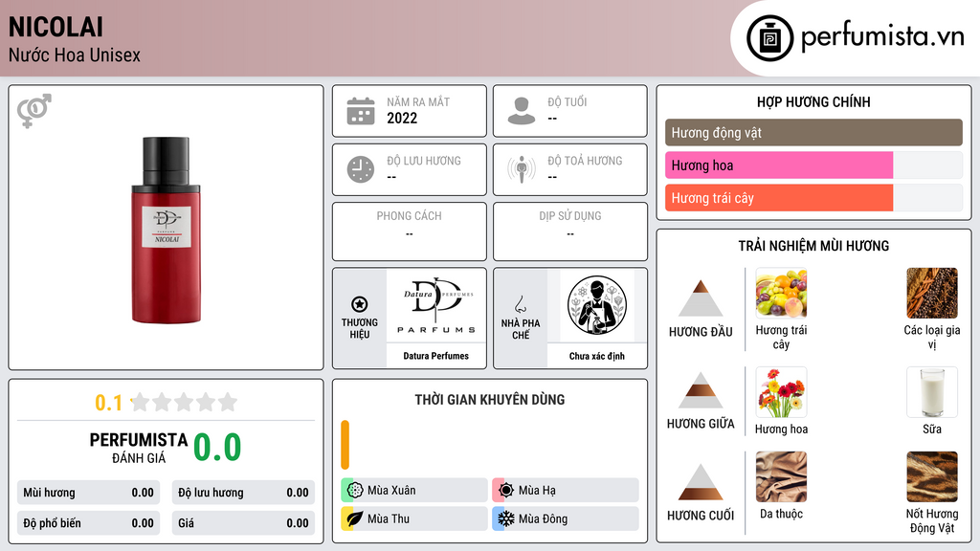Click the Hương đầu pyramid icon
Screen dimensions: 980x551
point(701,298)
